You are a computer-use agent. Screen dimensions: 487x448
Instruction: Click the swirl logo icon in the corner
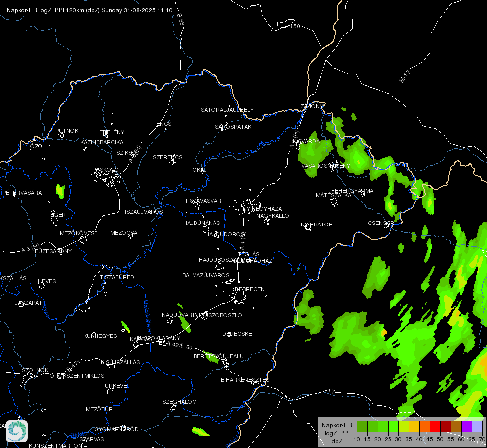[17, 431]
